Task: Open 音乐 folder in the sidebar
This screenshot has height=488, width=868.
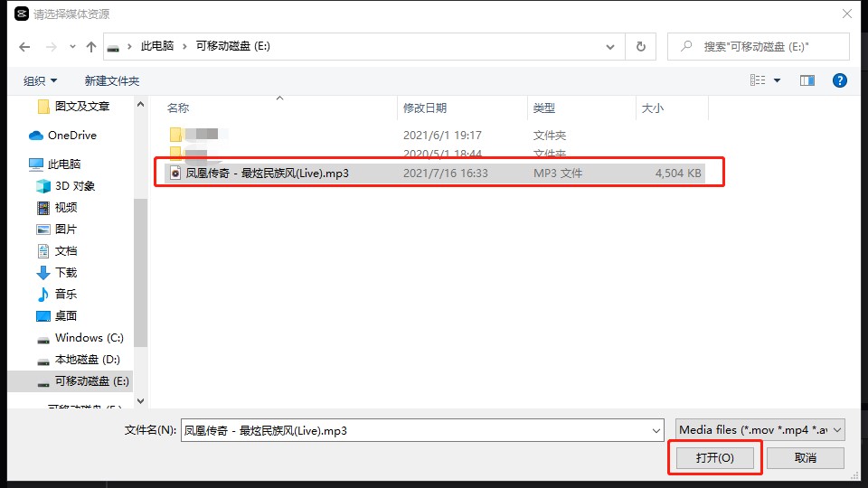Action: pos(57,294)
